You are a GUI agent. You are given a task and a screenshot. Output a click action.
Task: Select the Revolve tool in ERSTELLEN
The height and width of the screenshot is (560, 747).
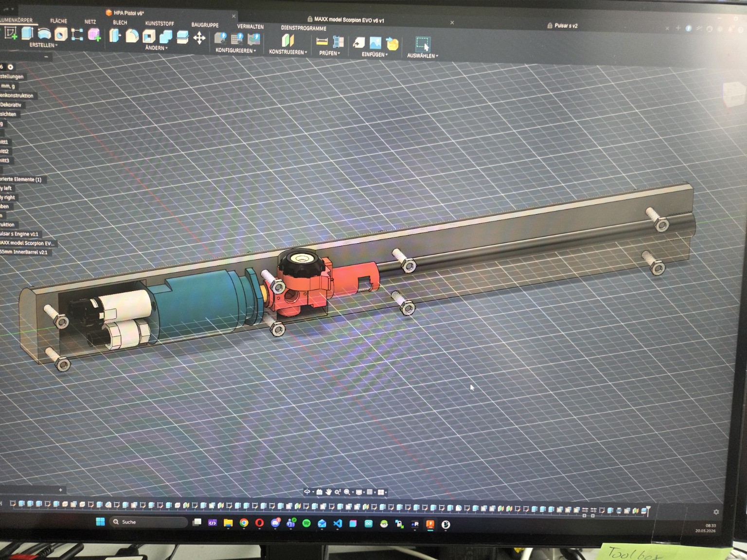click(x=44, y=34)
